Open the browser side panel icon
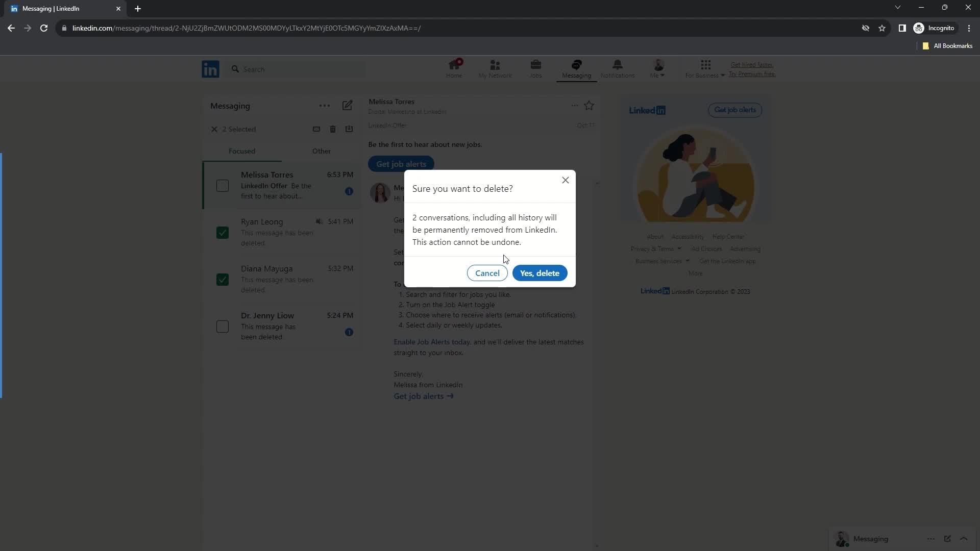980x551 pixels. [902, 28]
